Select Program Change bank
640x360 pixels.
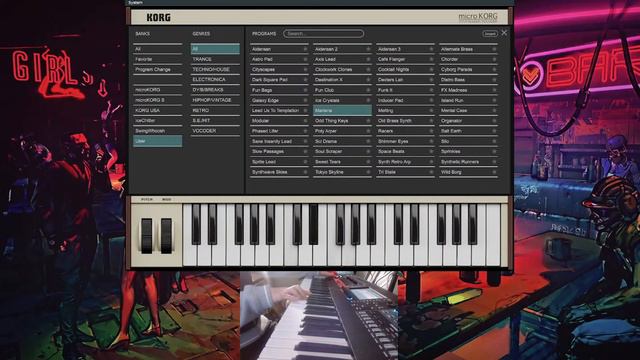point(158,69)
